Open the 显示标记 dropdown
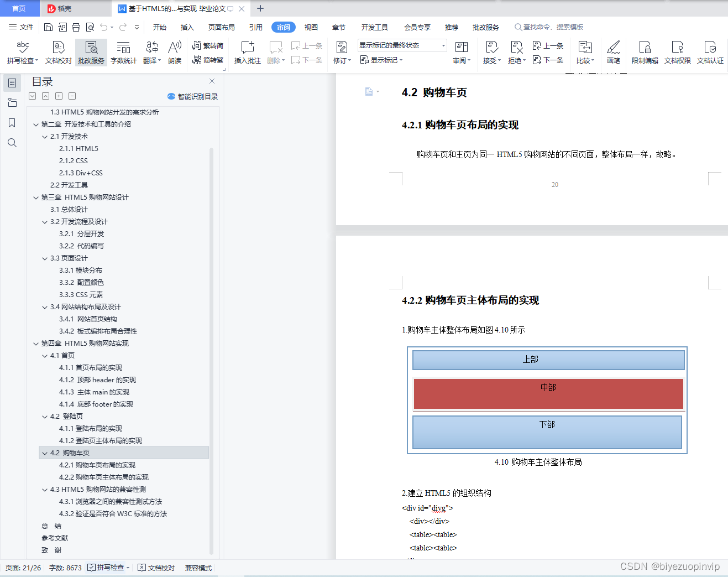 point(381,60)
